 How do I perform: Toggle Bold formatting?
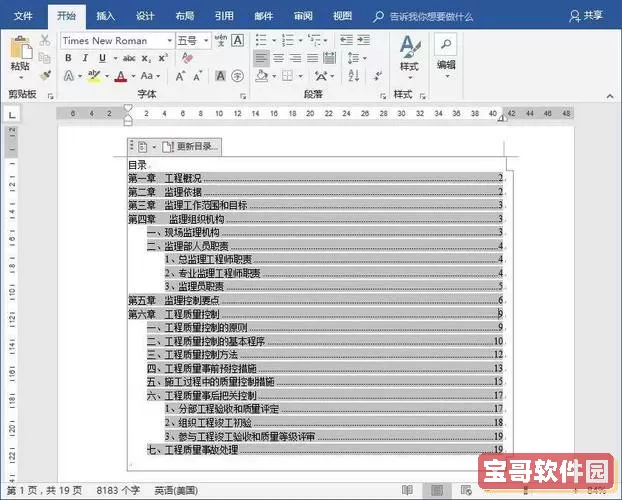(x=68, y=58)
